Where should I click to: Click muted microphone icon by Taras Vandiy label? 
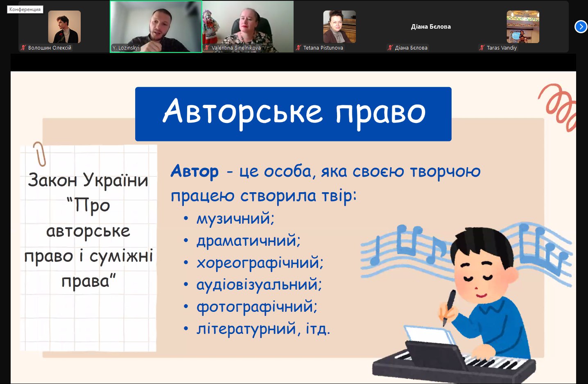(x=482, y=48)
